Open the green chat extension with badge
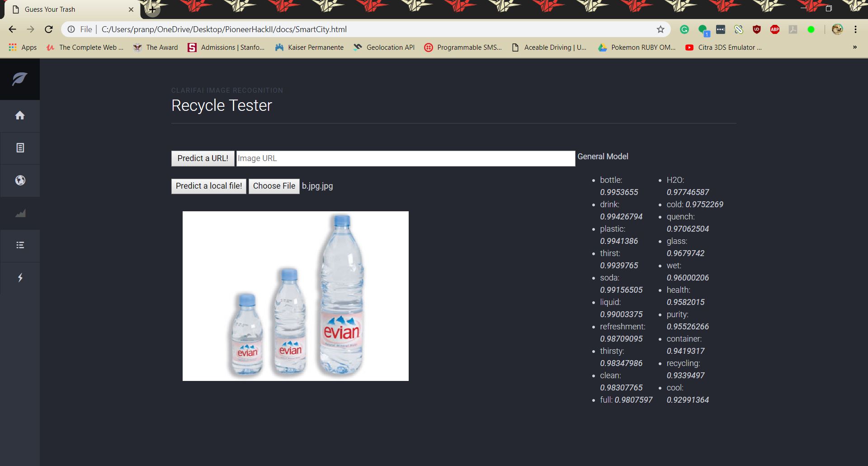This screenshot has width=868, height=466. pyautogui.click(x=703, y=30)
